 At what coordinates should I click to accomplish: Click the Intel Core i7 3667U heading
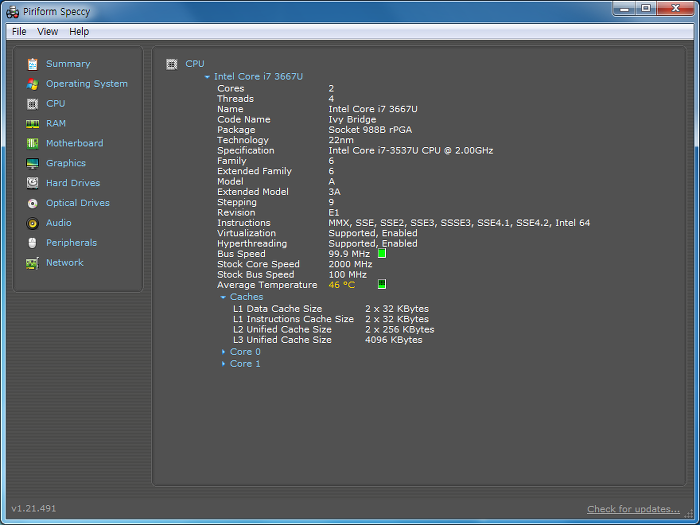pyautogui.click(x=258, y=77)
